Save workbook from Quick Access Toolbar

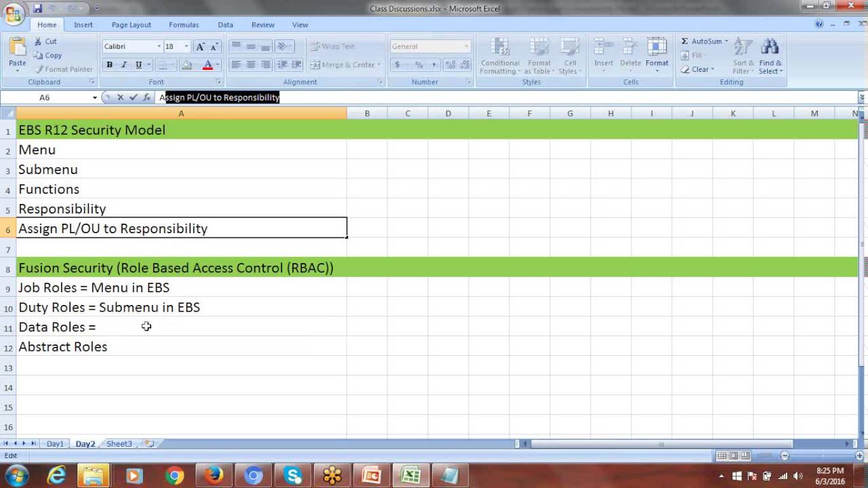pos(37,8)
